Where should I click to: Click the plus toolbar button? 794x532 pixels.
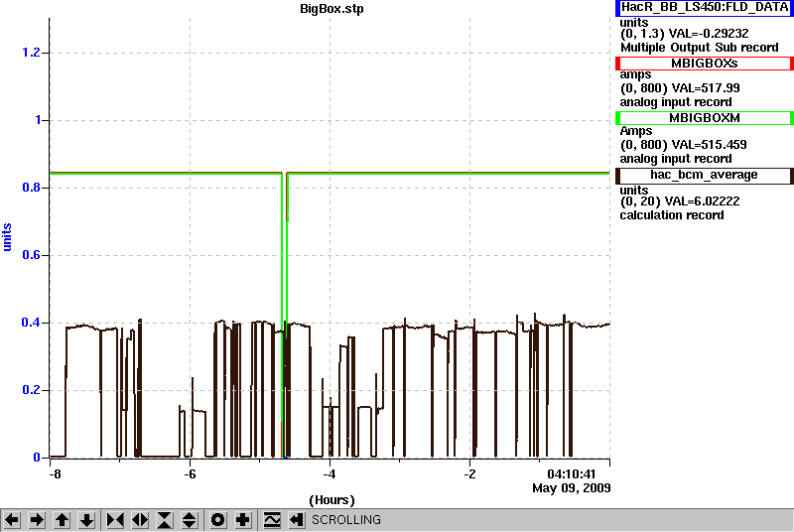coord(243,520)
